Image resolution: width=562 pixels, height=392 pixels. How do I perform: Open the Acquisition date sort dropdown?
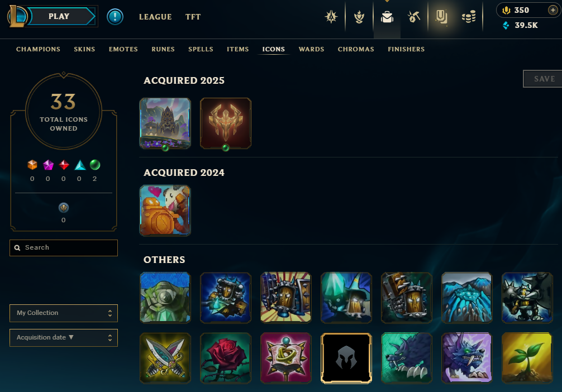64,337
